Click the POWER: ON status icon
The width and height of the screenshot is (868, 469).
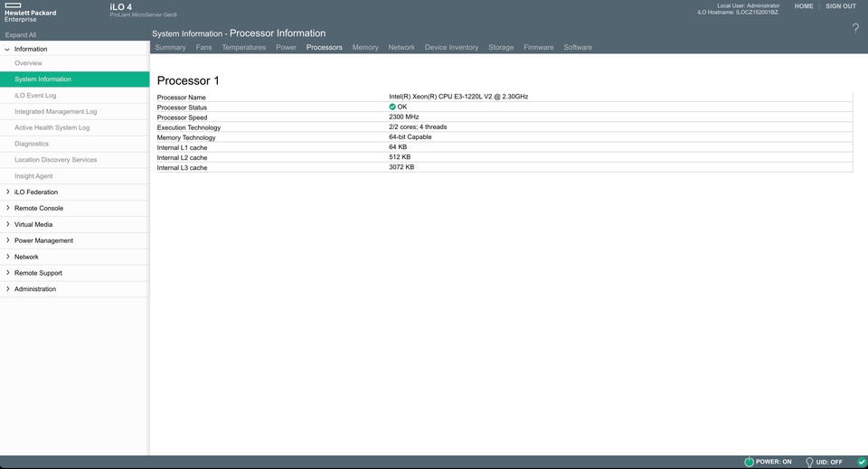tap(749, 462)
